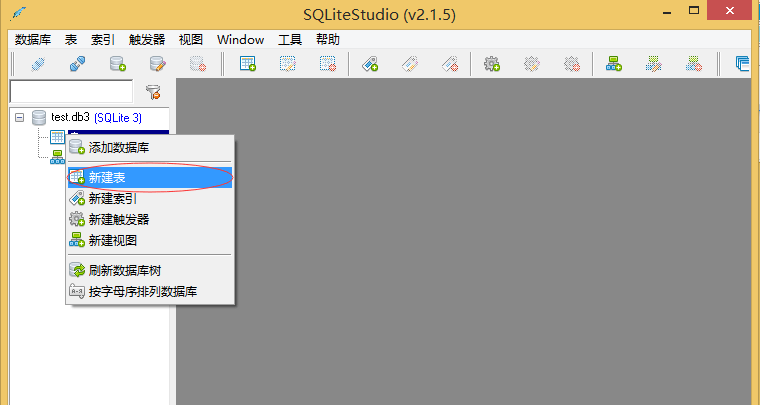Click the views node icon in tree
Viewport: 760px width, 405px height.
point(57,157)
